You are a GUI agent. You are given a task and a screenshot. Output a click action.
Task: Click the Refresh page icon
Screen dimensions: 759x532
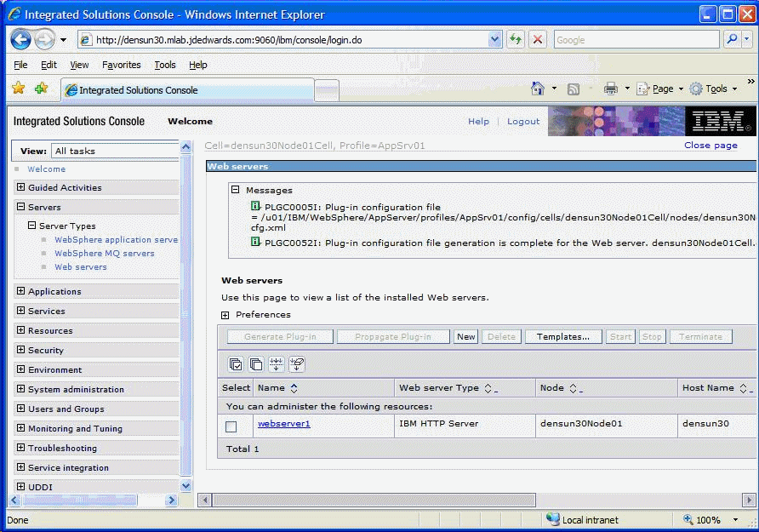coord(516,39)
